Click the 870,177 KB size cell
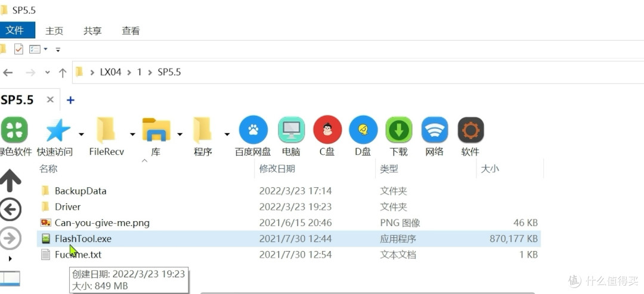 513,239
